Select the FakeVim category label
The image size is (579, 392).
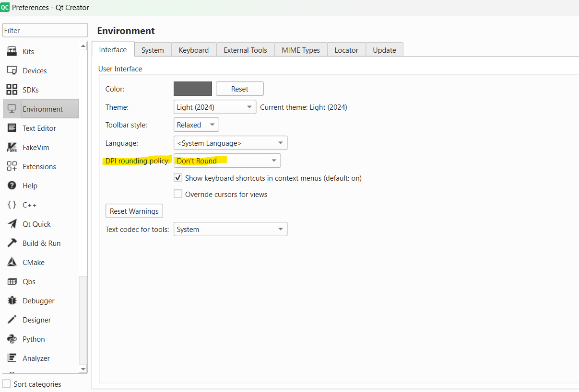pos(36,147)
